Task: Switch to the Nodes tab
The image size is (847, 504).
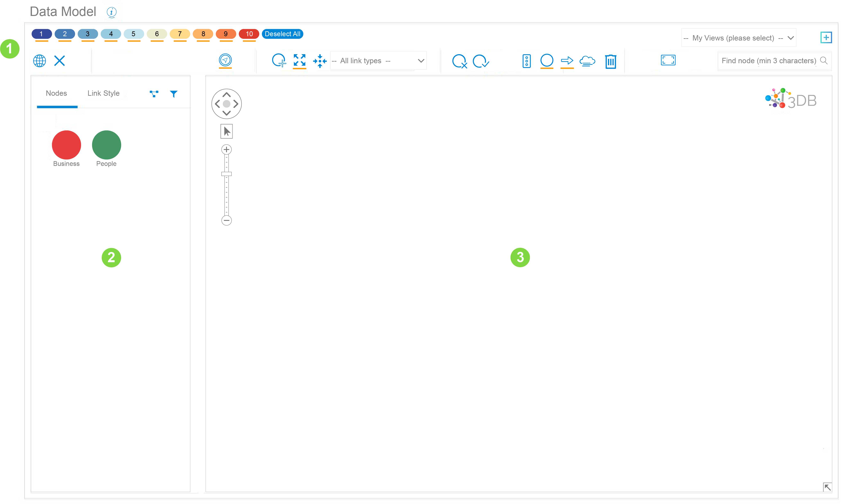Action: [56, 93]
